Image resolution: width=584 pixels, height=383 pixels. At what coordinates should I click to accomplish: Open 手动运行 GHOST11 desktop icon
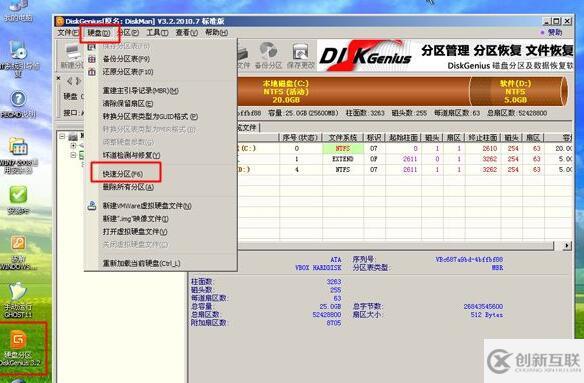(18, 300)
